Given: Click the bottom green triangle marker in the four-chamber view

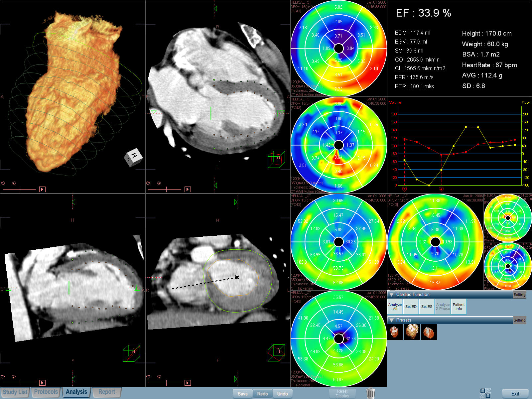Looking at the screenshot, I should click(215, 185).
